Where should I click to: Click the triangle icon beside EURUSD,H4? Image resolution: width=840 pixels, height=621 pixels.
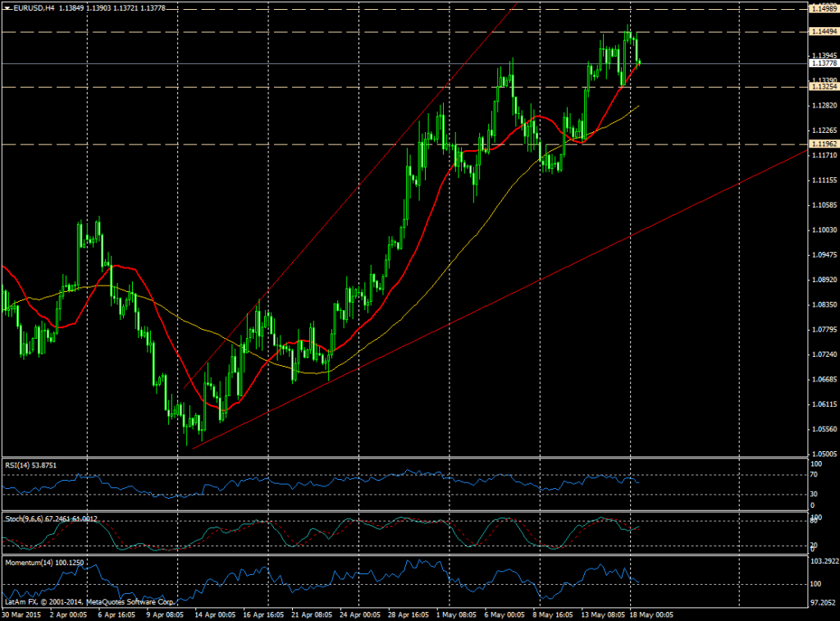tap(7, 7)
